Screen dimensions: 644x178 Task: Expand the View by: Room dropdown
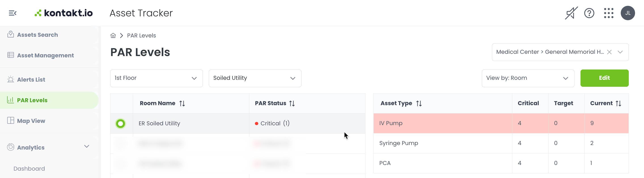tap(528, 78)
